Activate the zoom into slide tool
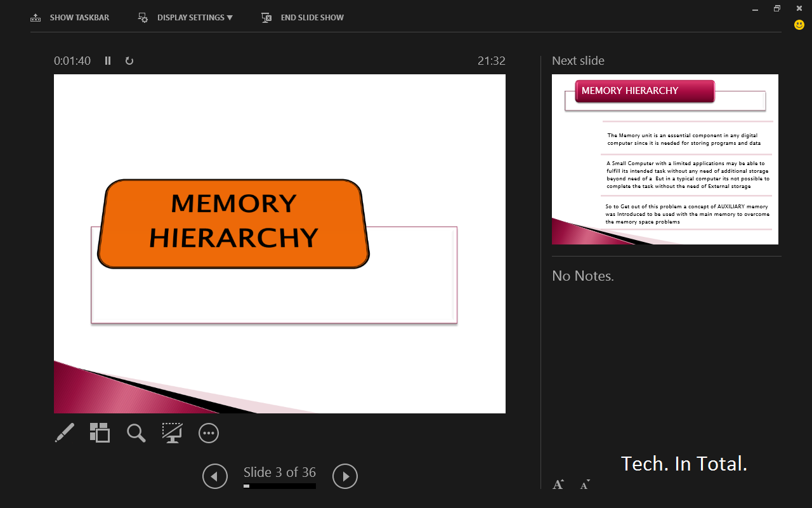Viewport: 812px width, 508px height. pyautogui.click(x=136, y=433)
